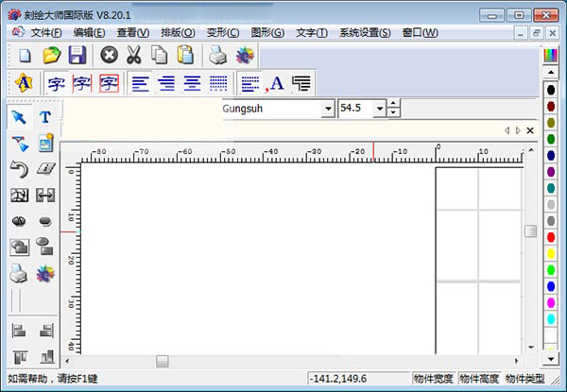Open a file with the folder icon
This screenshot has width=567, height=392.
pyautogui.click(x=52, y=56)
